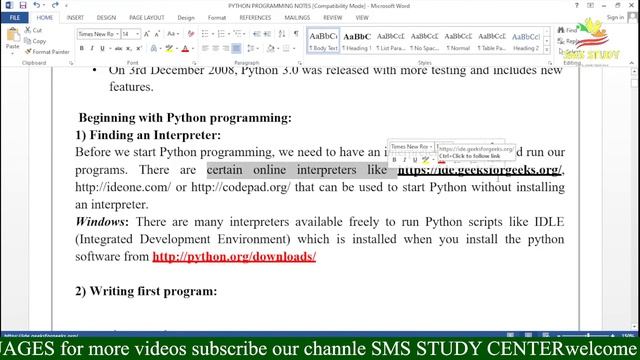Decrease paragraph indent
The width and height of the screenshot is (640, 360).
tap(257, 34)
